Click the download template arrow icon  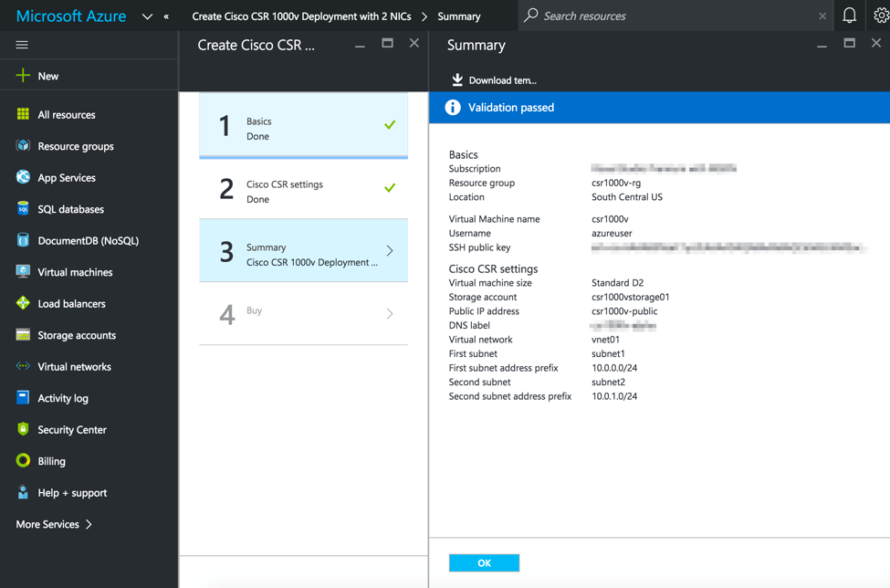(x=457, y=80)
